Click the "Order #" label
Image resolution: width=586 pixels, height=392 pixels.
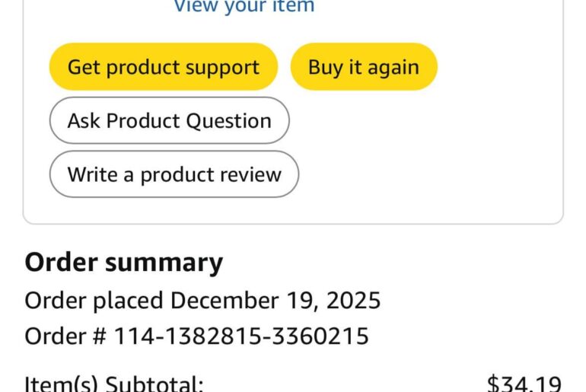(x=65, y=336)
